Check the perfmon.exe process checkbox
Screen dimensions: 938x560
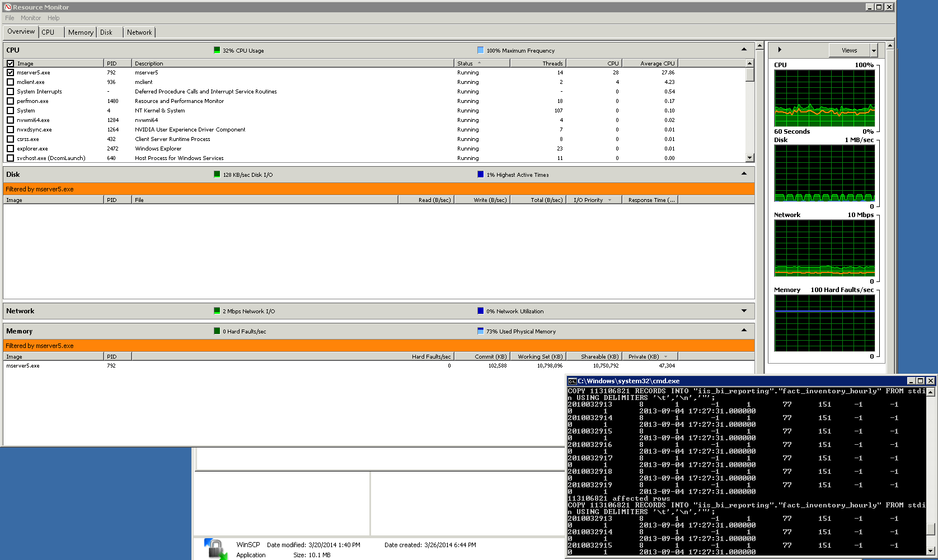pos(10,101)
